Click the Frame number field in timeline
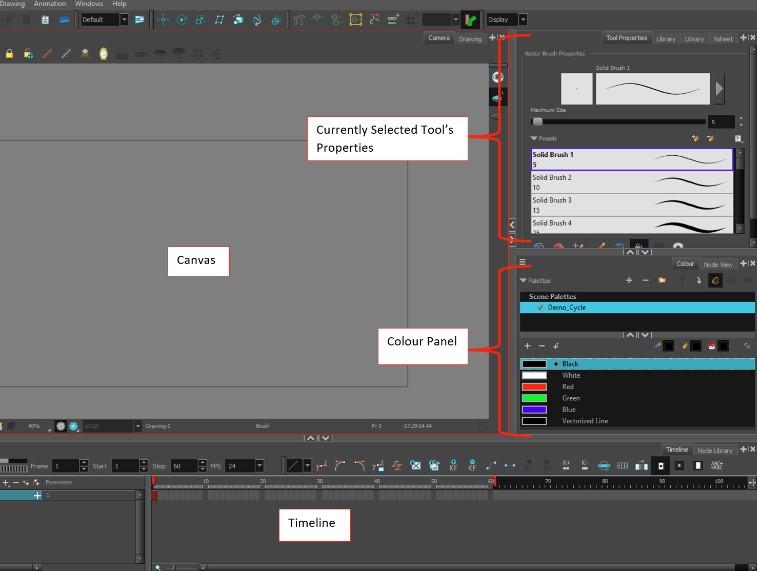 pyautogui.click(x=65, y=466)
